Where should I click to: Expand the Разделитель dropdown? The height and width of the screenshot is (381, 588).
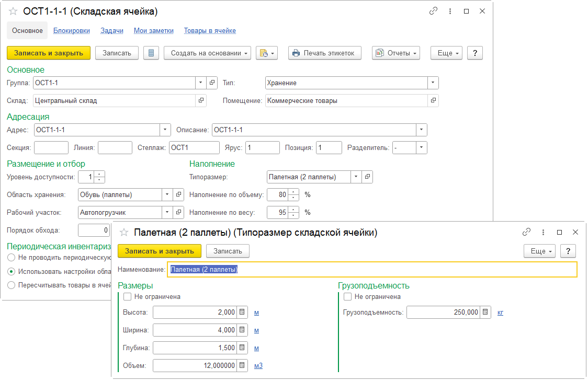pyautogui.click(x=421, y=148)
